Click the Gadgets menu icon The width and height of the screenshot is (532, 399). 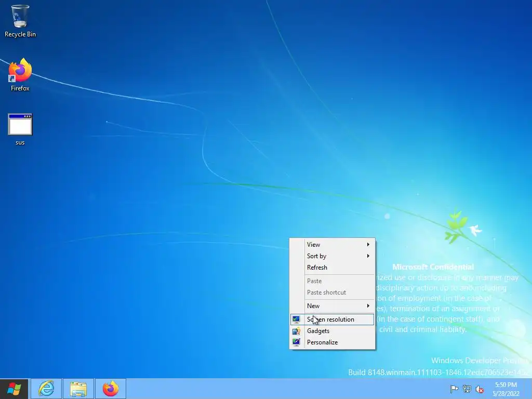click(x=296, y=331)
